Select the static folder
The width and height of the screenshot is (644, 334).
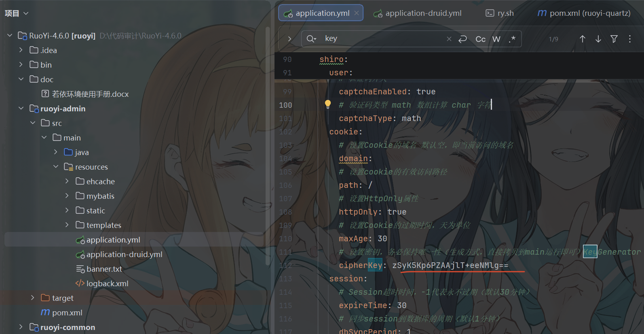pyautogui.click(x=90, y=211)
